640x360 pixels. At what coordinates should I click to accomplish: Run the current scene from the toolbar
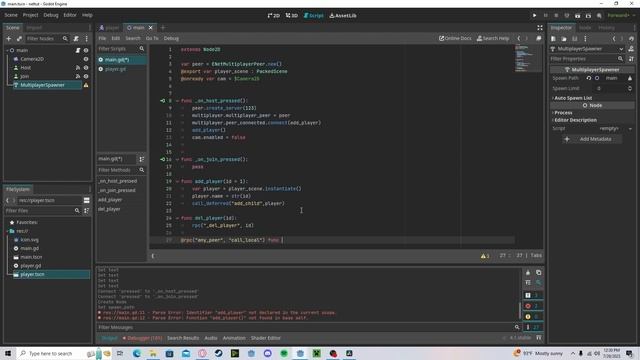[x=578, y=16]
